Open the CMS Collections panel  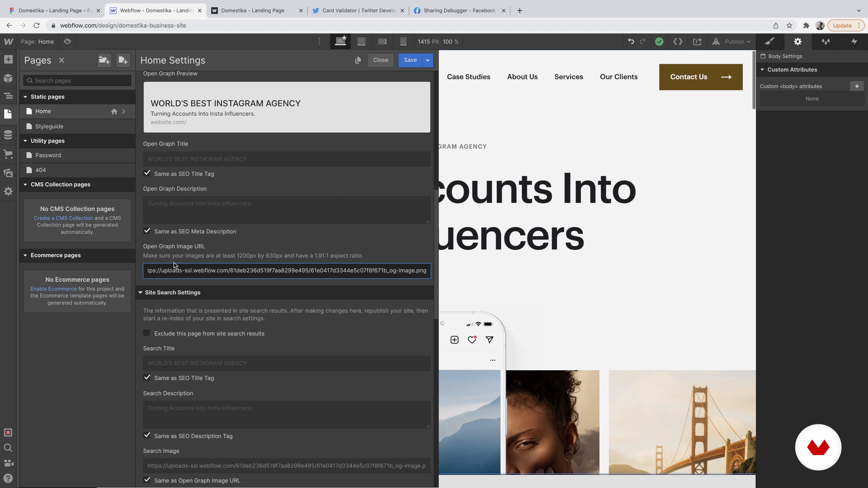[x=8, y=135]
